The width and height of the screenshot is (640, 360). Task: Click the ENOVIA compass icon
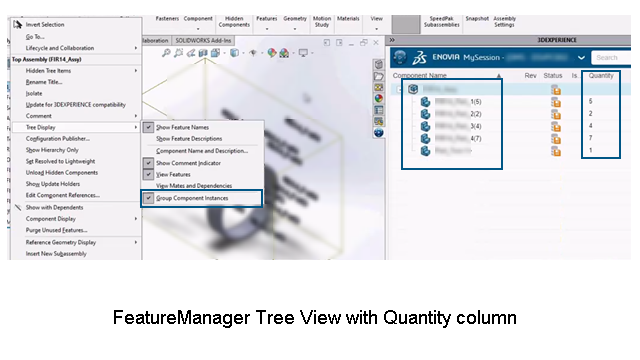pos(400,58)
